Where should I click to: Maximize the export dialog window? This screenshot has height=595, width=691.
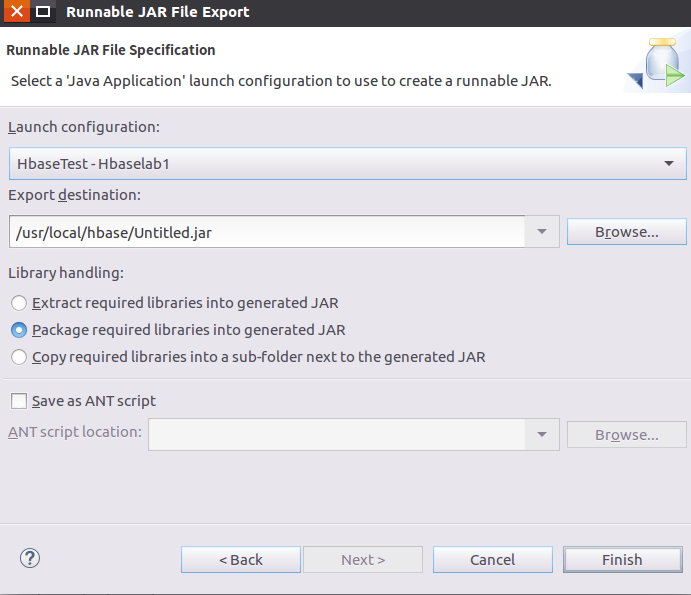pos(42,13)
